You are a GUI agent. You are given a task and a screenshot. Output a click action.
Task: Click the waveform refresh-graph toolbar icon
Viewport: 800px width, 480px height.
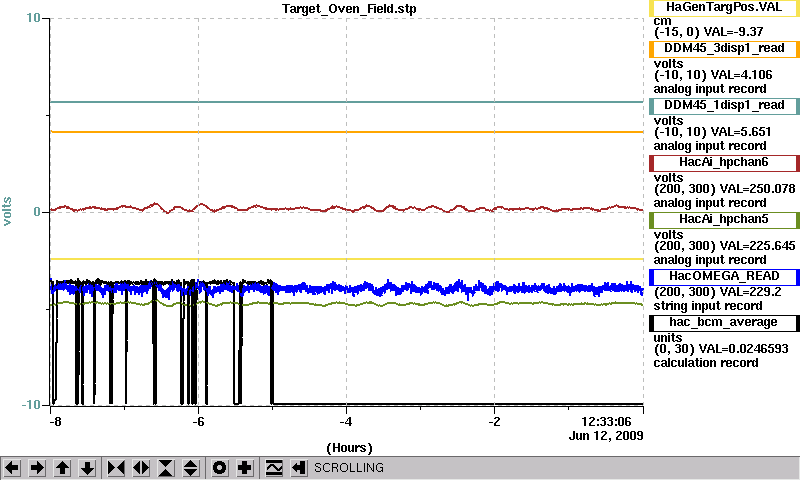274,468
